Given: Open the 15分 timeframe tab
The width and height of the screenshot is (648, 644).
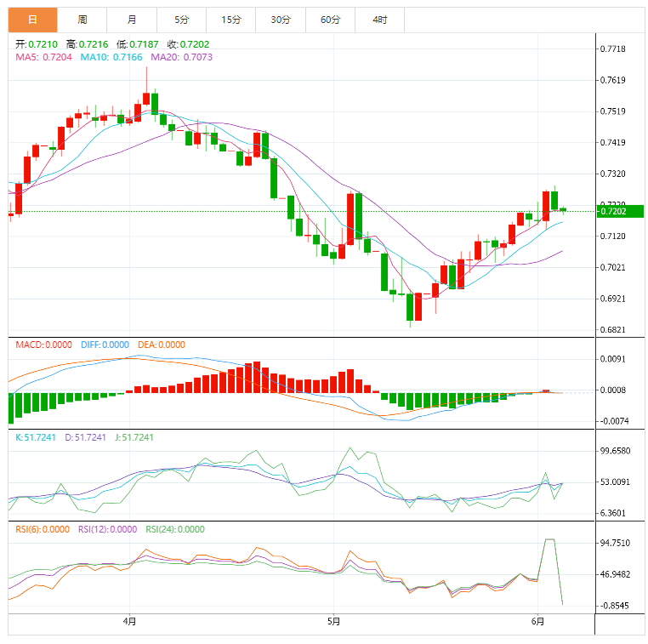Looking at the screenshot, I should coord(231,20).
